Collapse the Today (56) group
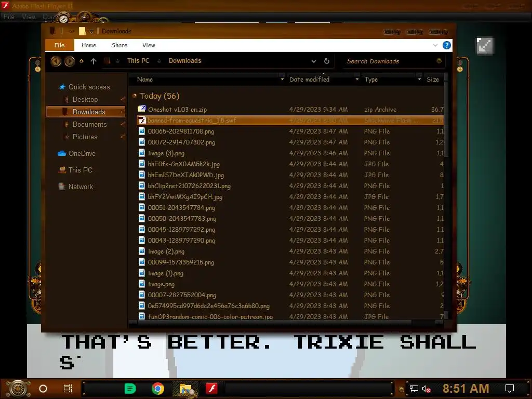532x399 pixels. point(135,96)
